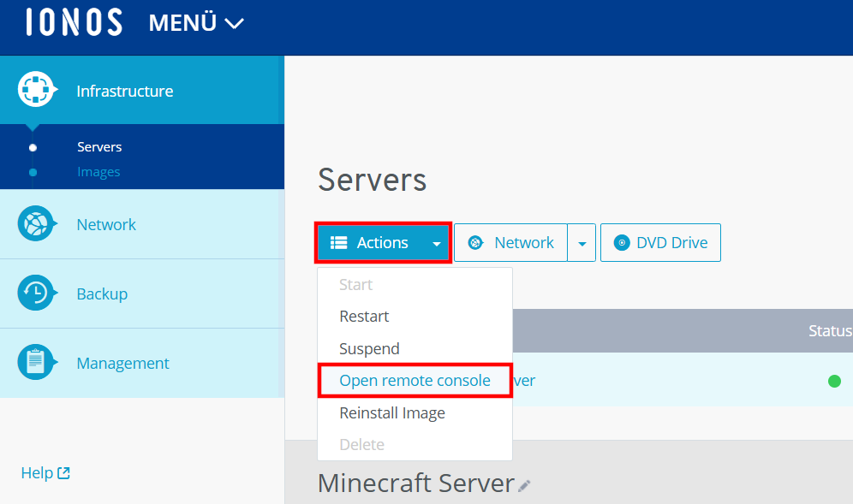Click the pencil to rename Minecraft Server

(x=524, y=485)
